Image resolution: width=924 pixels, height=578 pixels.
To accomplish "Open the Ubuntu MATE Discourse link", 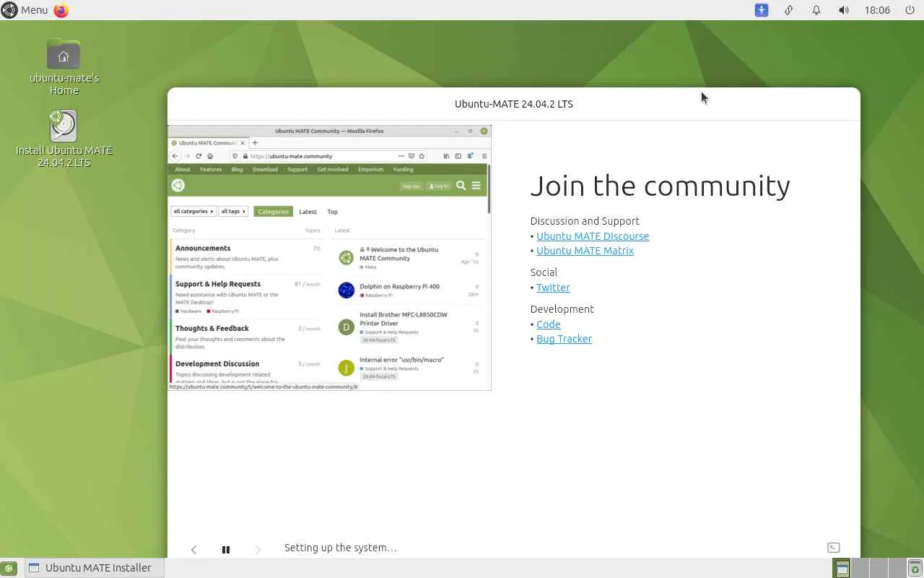I will 593,236.
